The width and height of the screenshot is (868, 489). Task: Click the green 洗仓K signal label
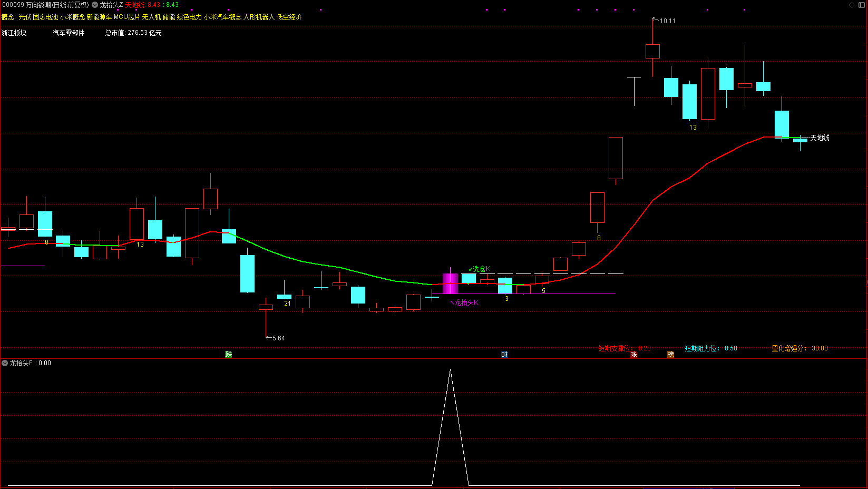[x=480, y=269]
